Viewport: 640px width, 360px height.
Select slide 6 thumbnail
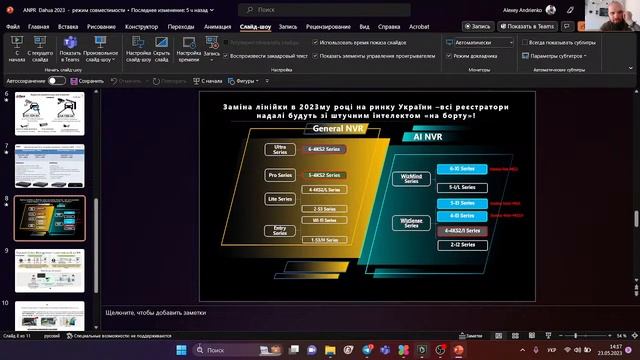point(50,113)
